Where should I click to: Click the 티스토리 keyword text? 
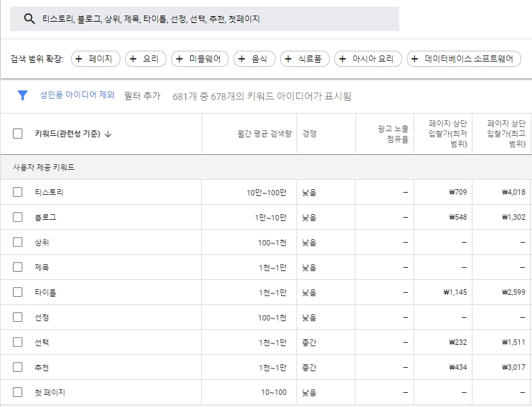click(49, 193)
